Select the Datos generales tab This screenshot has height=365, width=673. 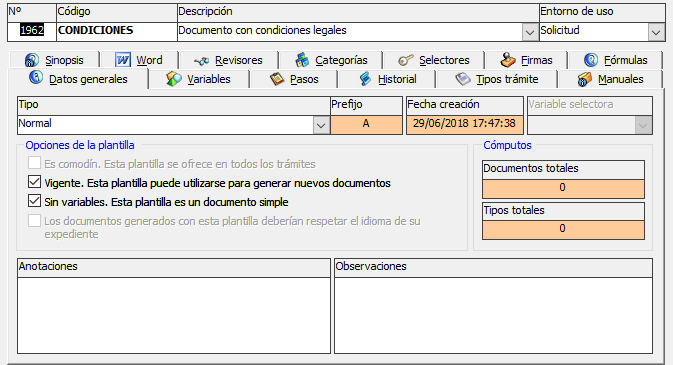tap(78, 79)
